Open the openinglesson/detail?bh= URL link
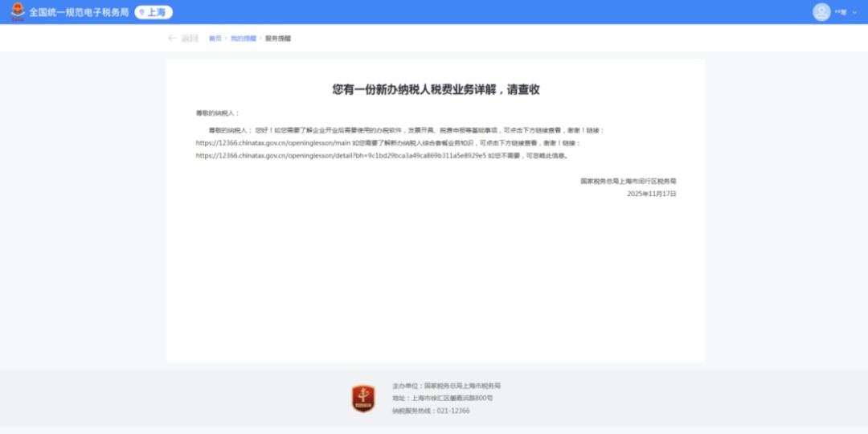Viewport: 868px width, 434px height. pyautogui.click(x=341, y=156)
